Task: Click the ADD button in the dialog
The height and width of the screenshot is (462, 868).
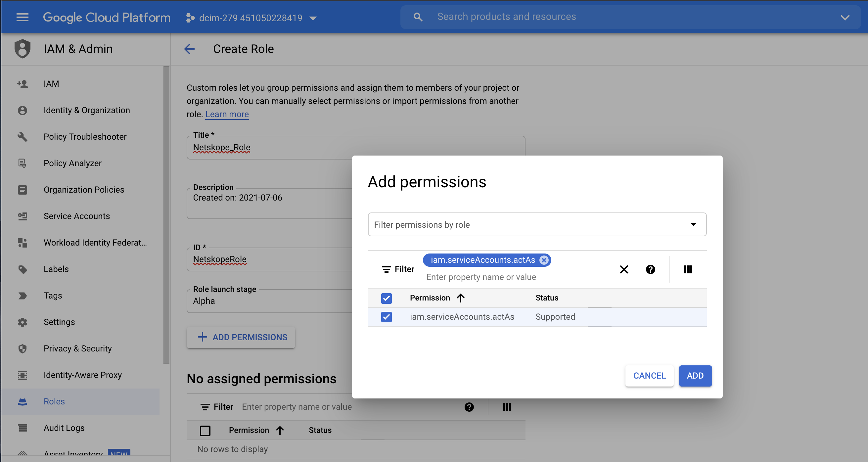Action: 695,375
